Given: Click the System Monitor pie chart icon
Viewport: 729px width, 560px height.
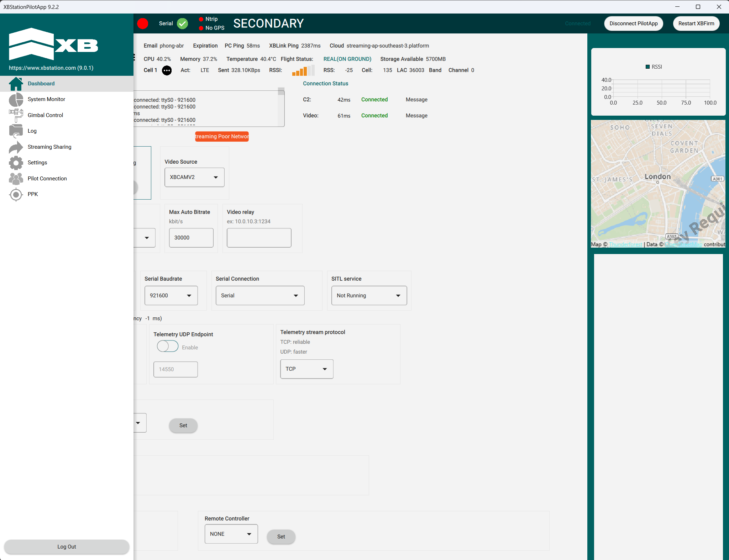Looking at the screenshot, I should point(16,100).
